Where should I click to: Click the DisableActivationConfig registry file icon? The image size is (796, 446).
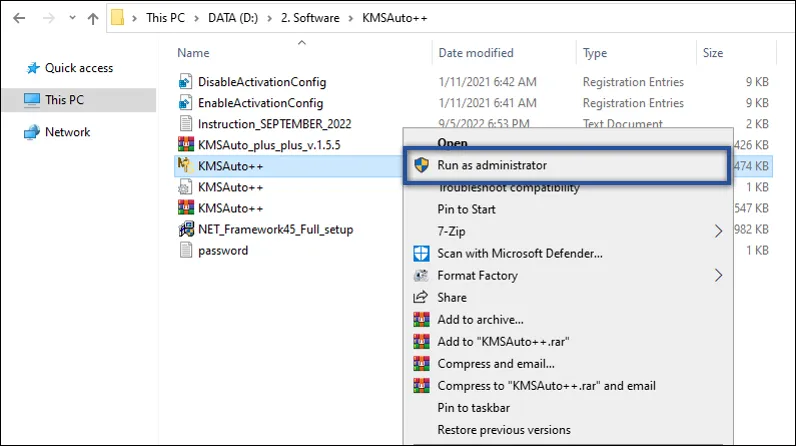click(184, 81)
